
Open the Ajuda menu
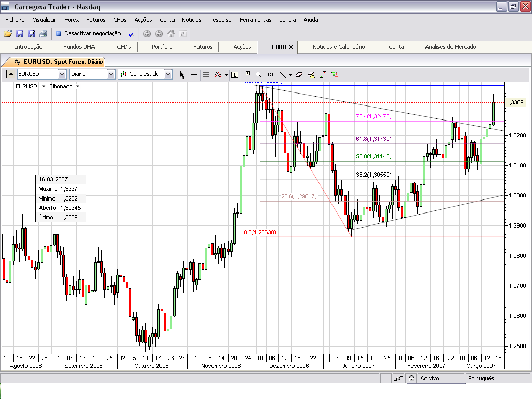(x=311, y=20)
